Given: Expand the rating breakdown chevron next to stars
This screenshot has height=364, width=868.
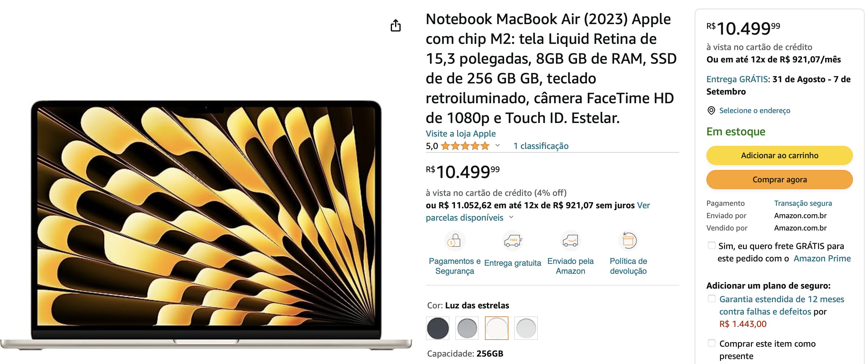Looking at the screenshot, I should [x=497, y=146].
